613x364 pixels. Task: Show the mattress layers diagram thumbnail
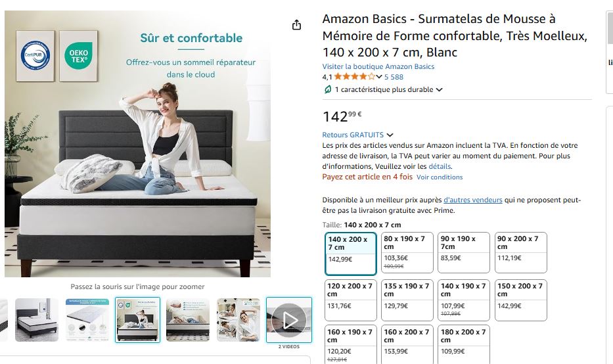[x=87, y=320]
